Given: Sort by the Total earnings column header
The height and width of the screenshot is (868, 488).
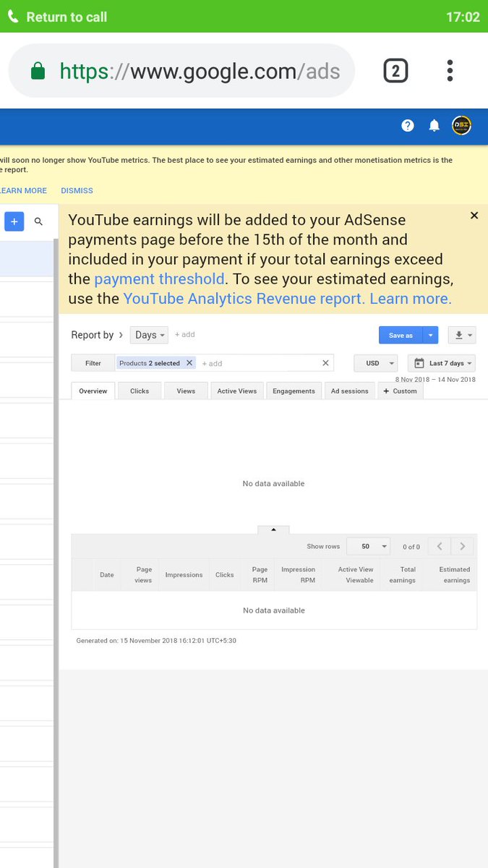Looking at the screenshot, I should click(x=403, y=575).
